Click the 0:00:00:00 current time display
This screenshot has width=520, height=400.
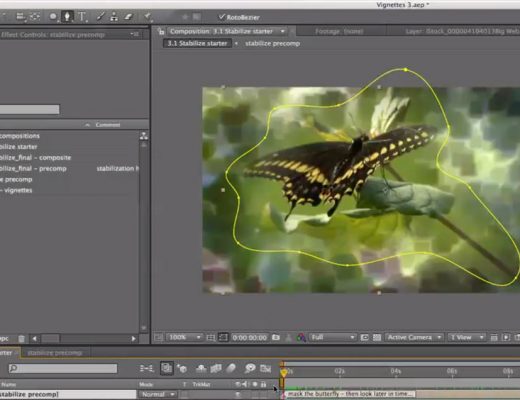tap(250, 338)
